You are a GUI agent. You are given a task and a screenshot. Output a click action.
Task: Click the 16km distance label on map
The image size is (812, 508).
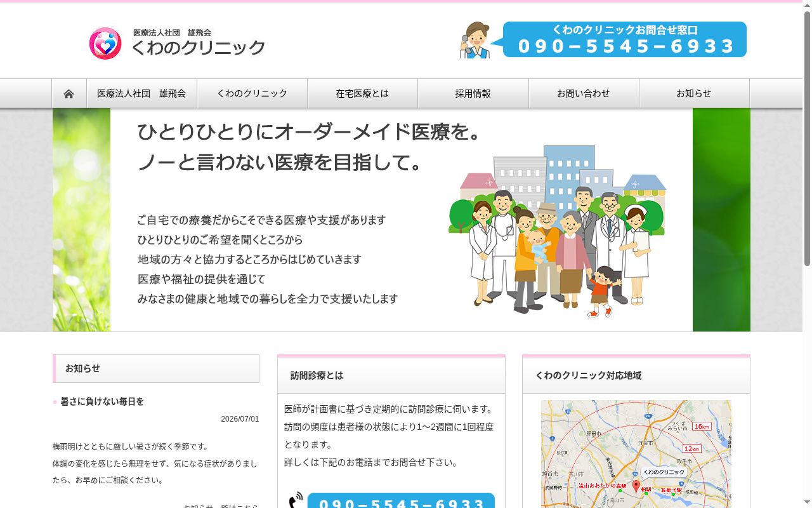(701, 426)
